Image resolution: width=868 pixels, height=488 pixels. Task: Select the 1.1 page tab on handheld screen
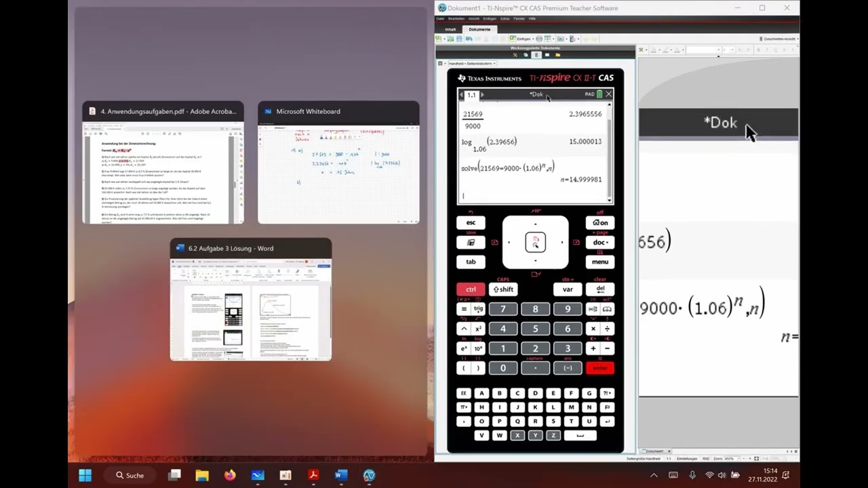pyautogui.click(x=471, y=95)
